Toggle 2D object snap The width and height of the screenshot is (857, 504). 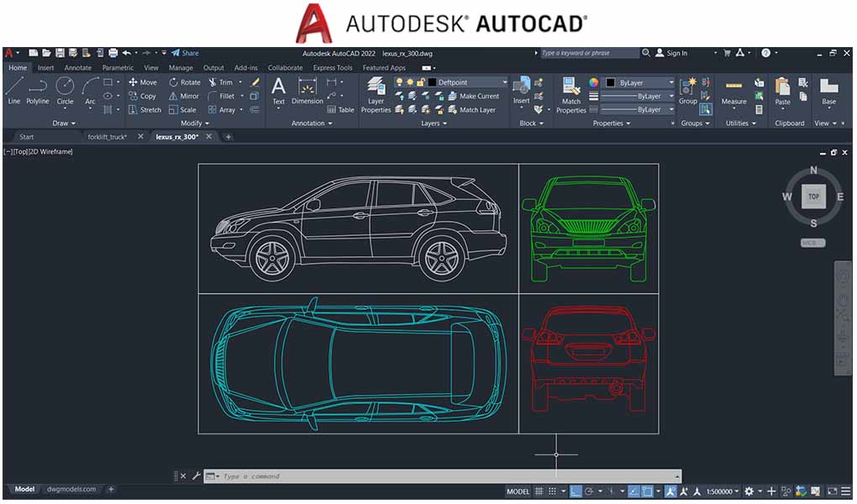point(647,491)
